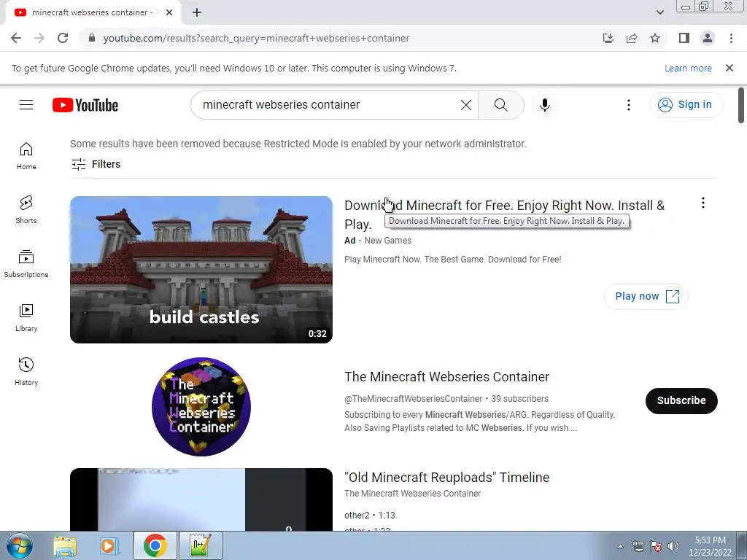Click the magnifying glass search button
Screen dimensions: 747x560
pyautogui.click(x=500, y=105)
